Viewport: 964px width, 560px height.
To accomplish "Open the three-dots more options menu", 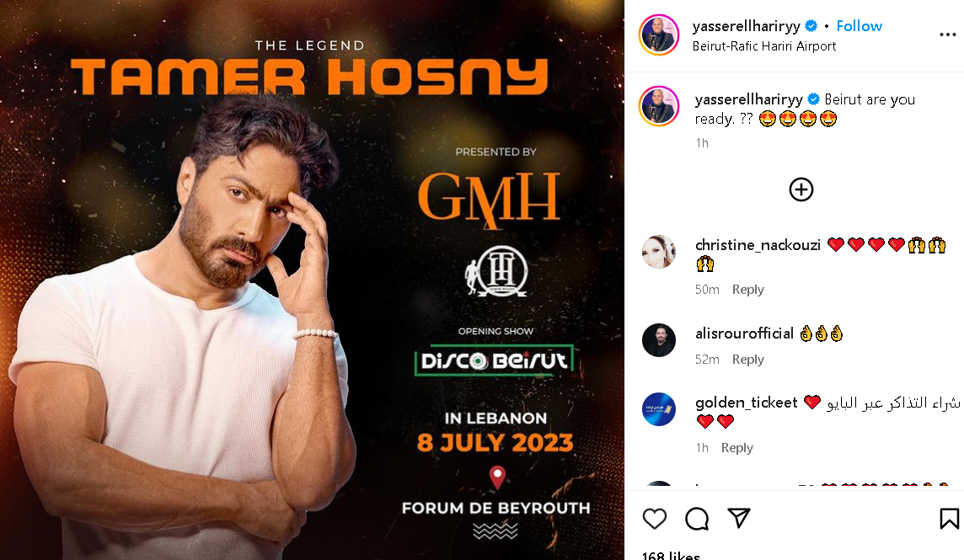I will [x=947, y=35].
